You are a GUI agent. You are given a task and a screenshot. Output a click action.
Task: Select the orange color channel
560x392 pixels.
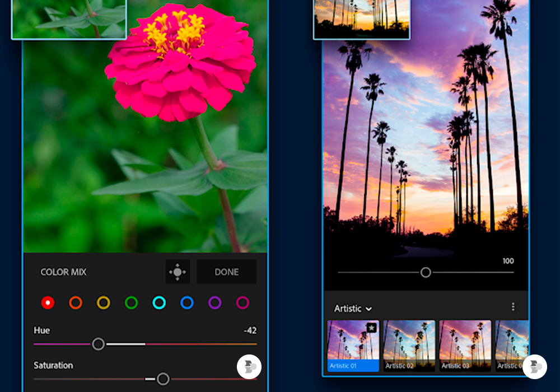coord(76,303)
